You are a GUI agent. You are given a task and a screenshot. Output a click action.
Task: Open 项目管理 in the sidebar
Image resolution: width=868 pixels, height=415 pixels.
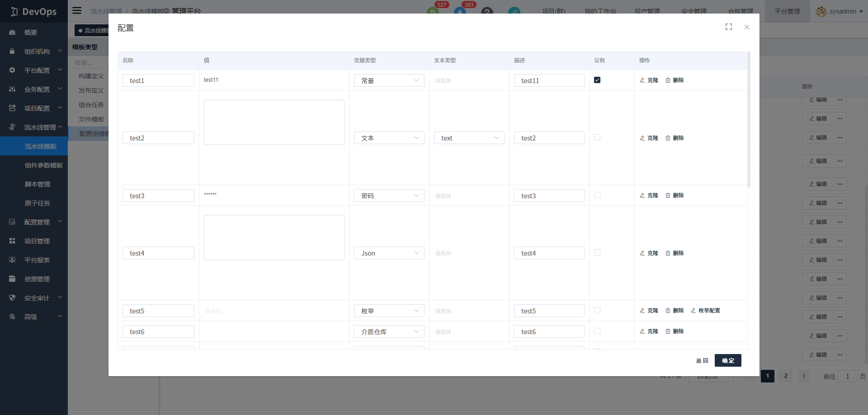coord(34,241)
